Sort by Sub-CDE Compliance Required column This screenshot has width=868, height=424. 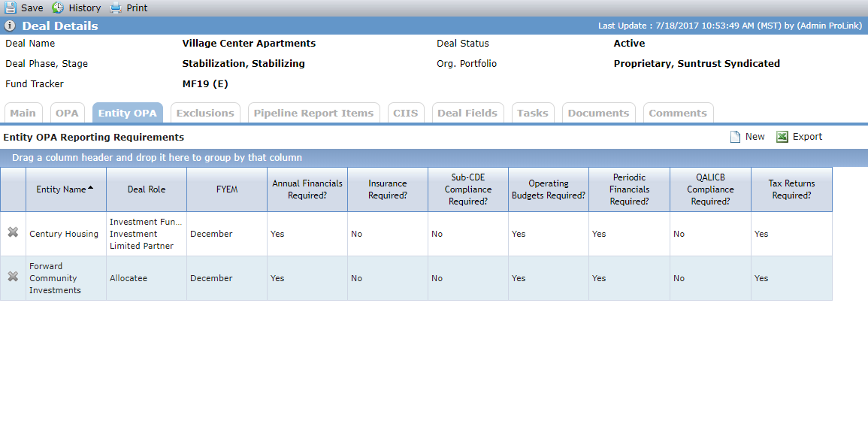tap(467, 189)
